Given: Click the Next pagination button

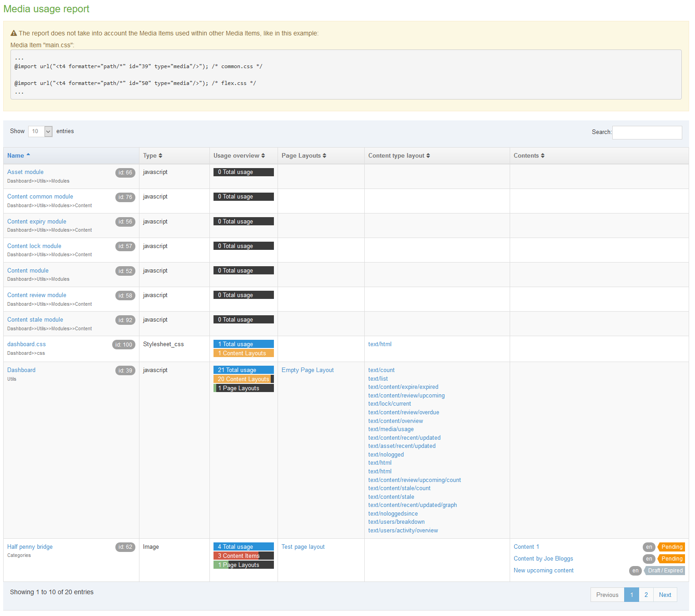Looking at the screenshot, I should tap(665, 595).
